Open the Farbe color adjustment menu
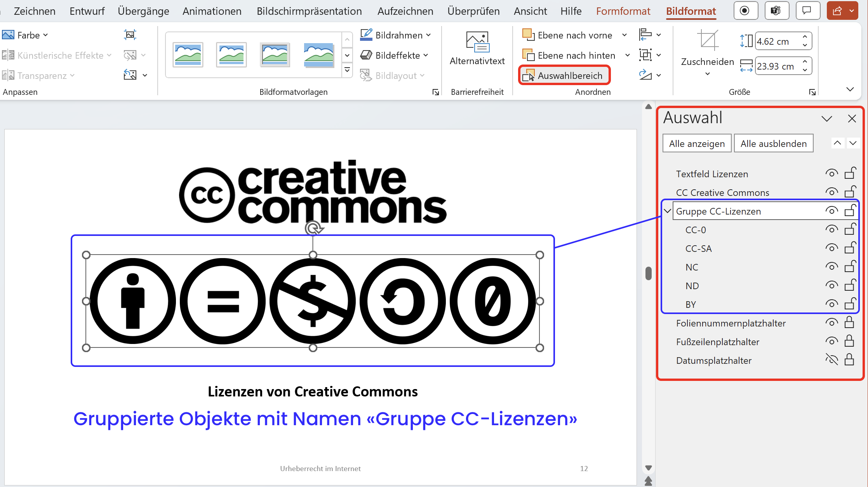Viewport: 868px width, 487px height. (25, 35)
